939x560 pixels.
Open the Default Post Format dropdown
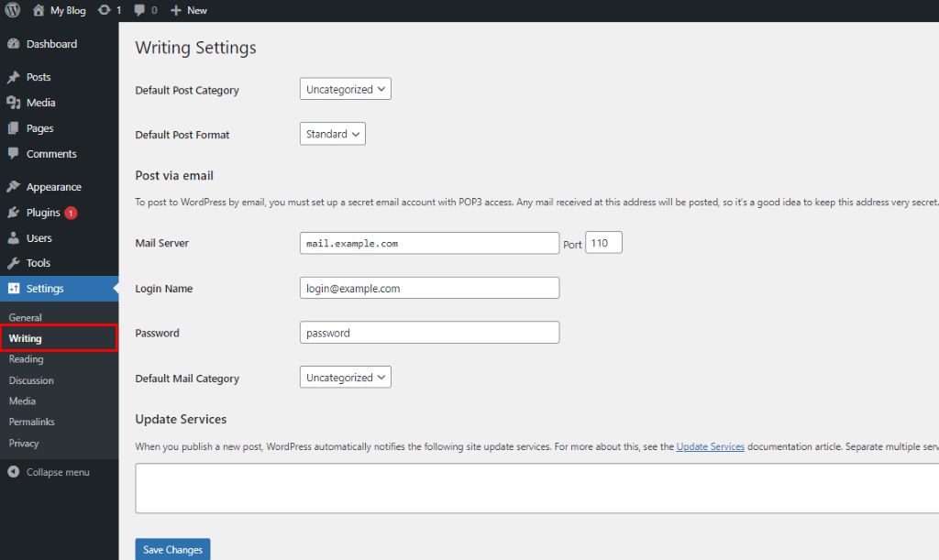[x=332, y=133]
